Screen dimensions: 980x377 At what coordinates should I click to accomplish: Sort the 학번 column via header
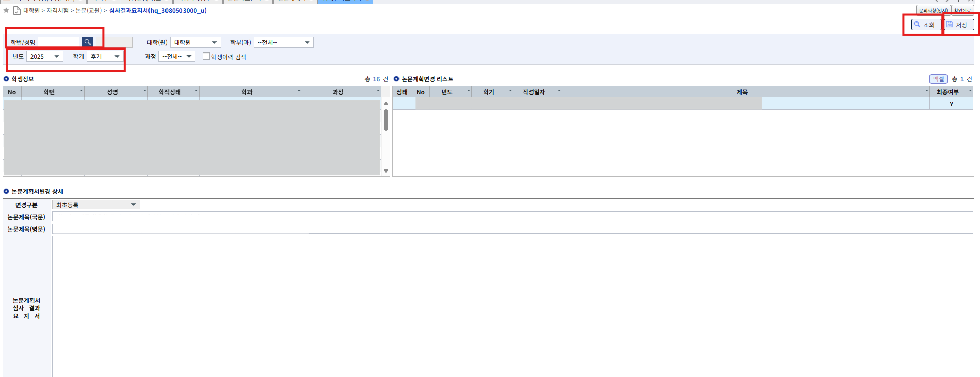tap(49, 92)
